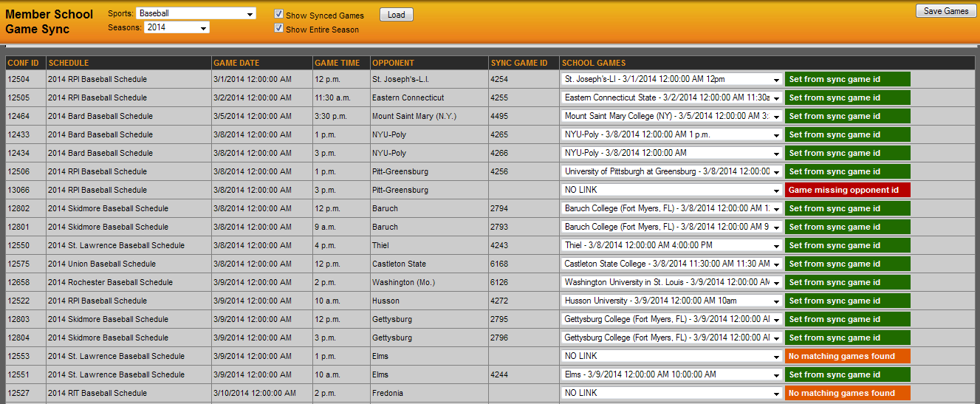
Task: Open dropdown for Mount Saint Mary College
Action: 671,116
